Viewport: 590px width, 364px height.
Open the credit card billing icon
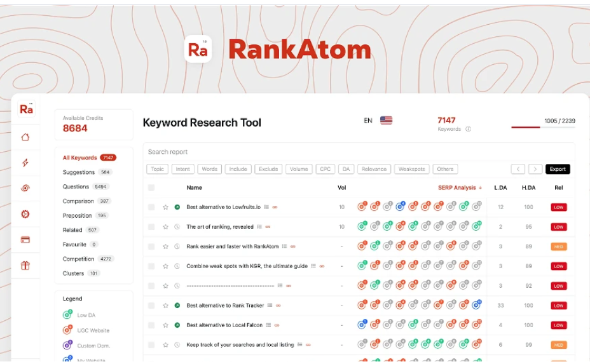(x=25, y=240)
